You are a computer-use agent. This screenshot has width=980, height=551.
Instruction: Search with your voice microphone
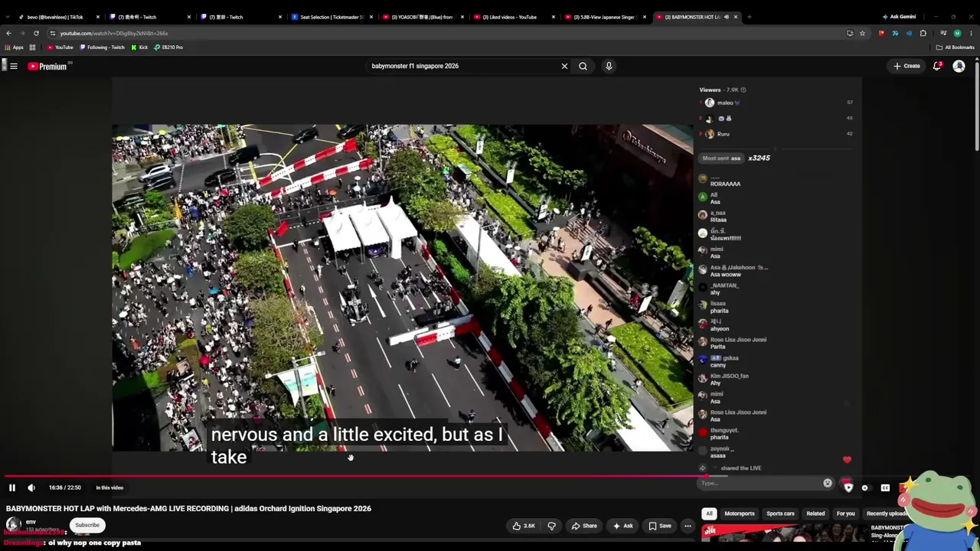(609, 66)
